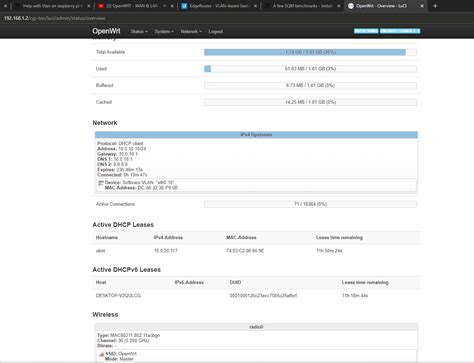This screenshot has width=474, height=363.
Task: Click the Total Available memory progress bar
Action: point(310,52)
